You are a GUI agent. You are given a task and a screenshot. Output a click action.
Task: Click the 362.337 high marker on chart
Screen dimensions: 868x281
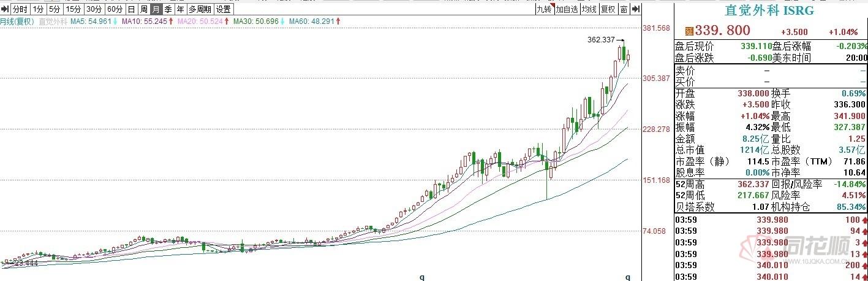click(600, 40)
